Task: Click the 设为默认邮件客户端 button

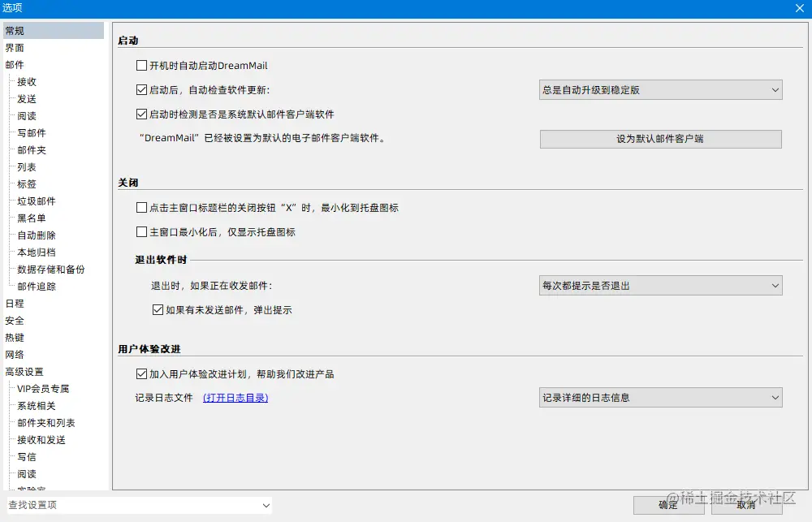Action: pos(660,139)
